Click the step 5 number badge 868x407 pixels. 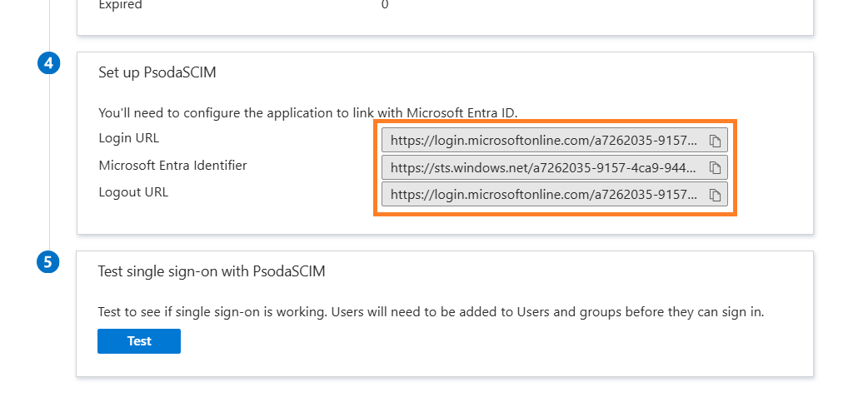tap(49, 262)
